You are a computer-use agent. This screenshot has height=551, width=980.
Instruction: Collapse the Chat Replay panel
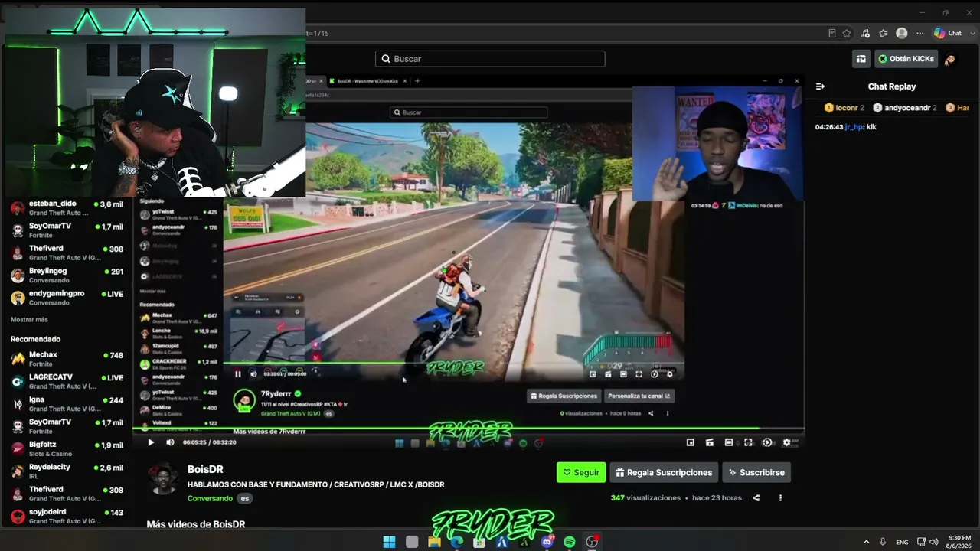coord(820,86)
